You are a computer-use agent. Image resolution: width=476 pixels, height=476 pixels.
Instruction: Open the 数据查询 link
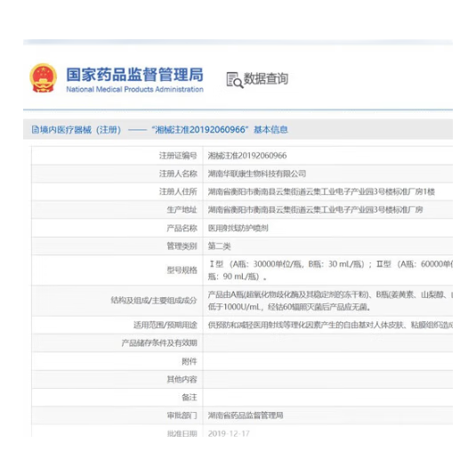(266, 78)
